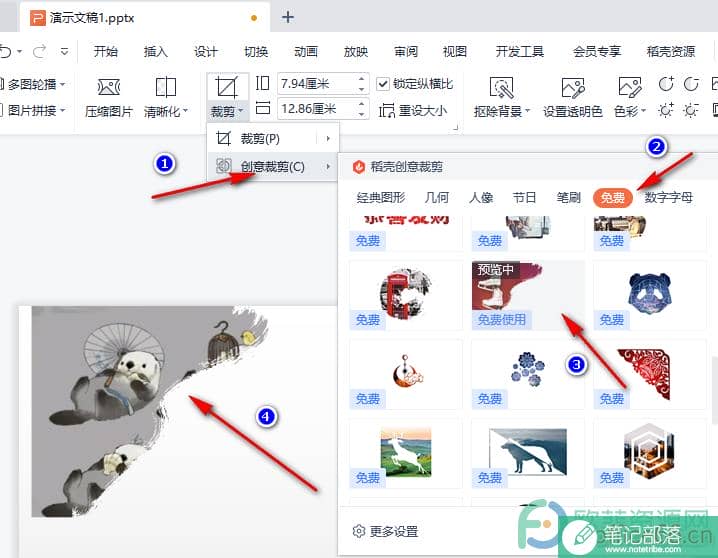The height and width of the screenshot is (558, 718).
Task: Select the 几何 category
Action: click(437, 198)
